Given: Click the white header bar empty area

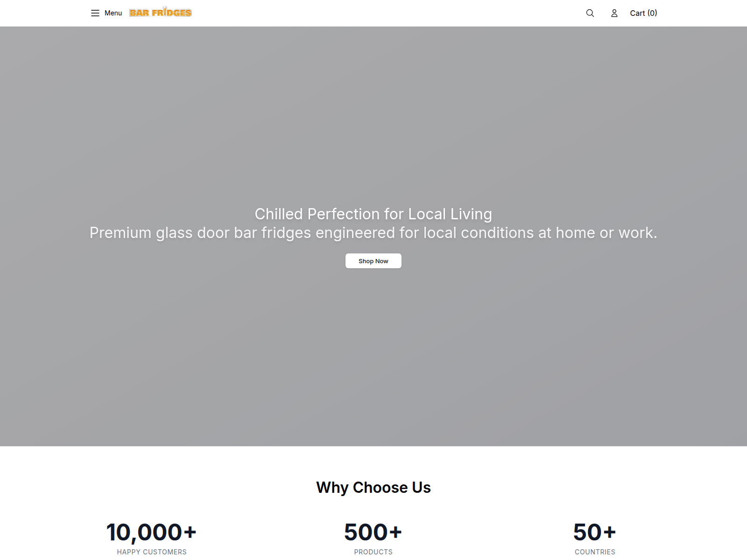Looking at the screenshot, I should [388, 13].
